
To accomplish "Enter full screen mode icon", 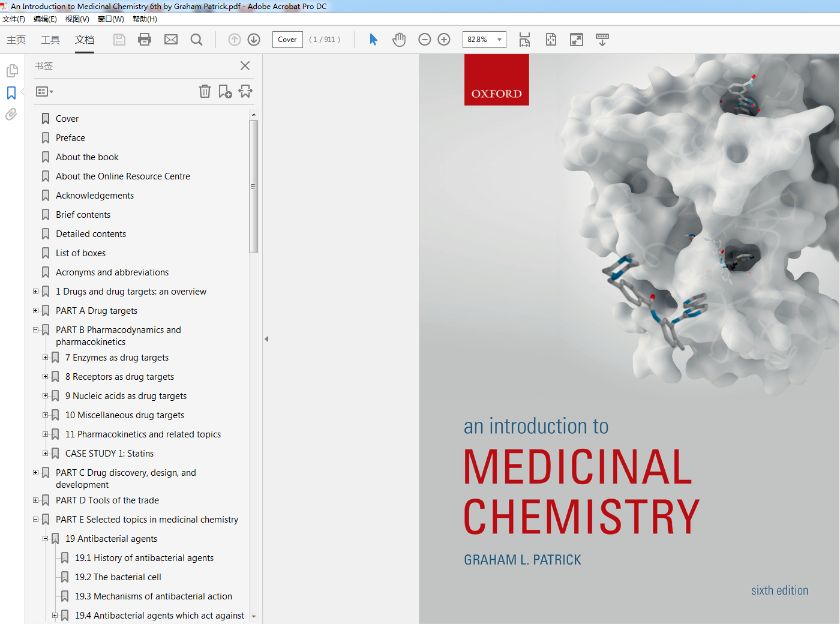I will (x=577, y=40).
